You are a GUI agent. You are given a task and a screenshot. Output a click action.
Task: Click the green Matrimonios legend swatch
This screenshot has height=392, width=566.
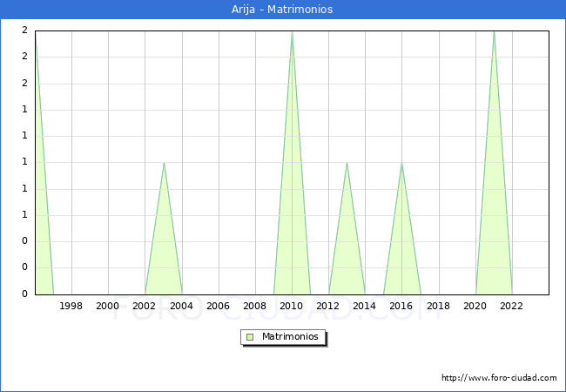250,337
